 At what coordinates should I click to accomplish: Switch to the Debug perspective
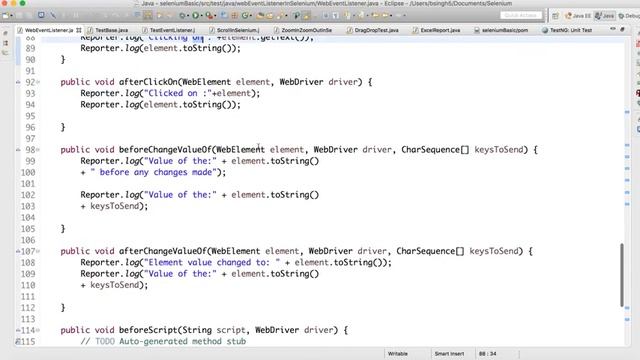coord(629,16)
